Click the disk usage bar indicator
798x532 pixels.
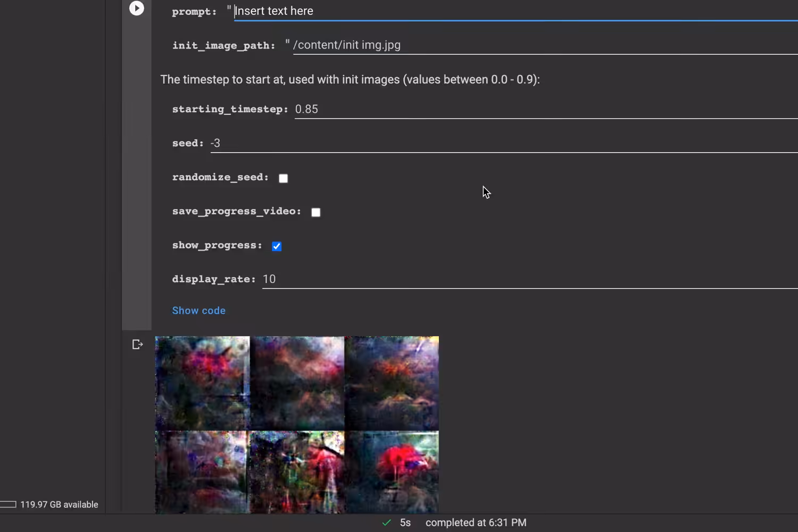[8, 504]
